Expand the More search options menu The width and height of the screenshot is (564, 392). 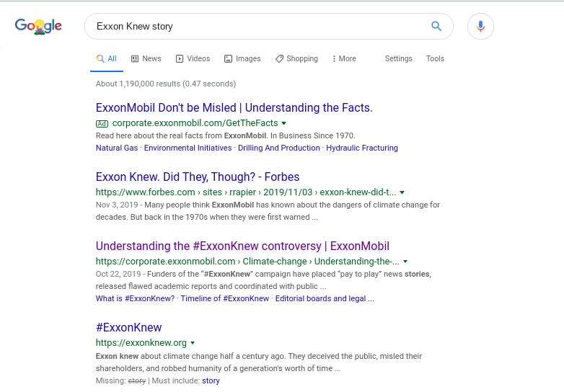click(x=344, y=58)
